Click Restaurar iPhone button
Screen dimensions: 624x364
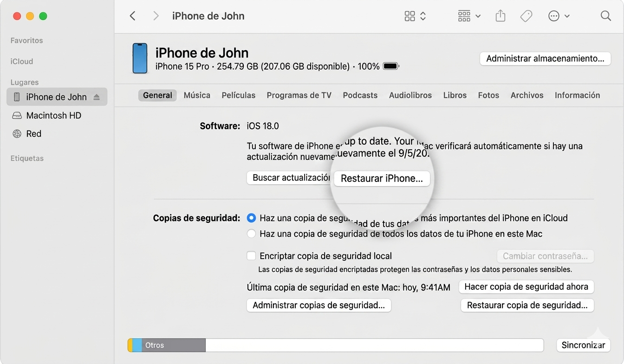382,179
